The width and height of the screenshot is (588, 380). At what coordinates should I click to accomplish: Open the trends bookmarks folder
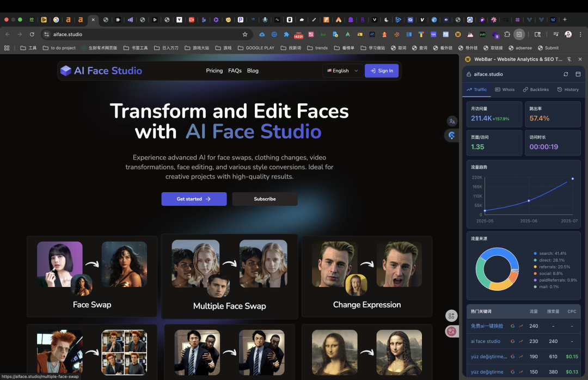click(x=317, y=48)
